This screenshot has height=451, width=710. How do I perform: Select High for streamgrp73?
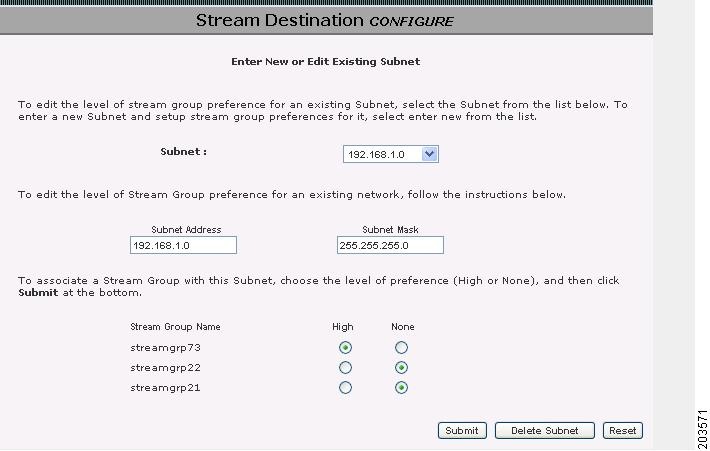point(345,347)
